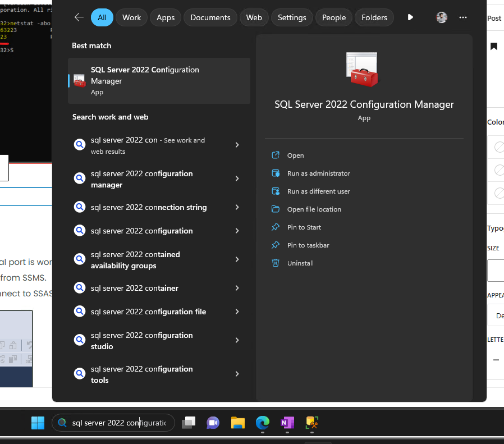Expand 'sql server 2022 con' web results chevron
Viewport: 504px width, 444px height.
click(237, 145)
